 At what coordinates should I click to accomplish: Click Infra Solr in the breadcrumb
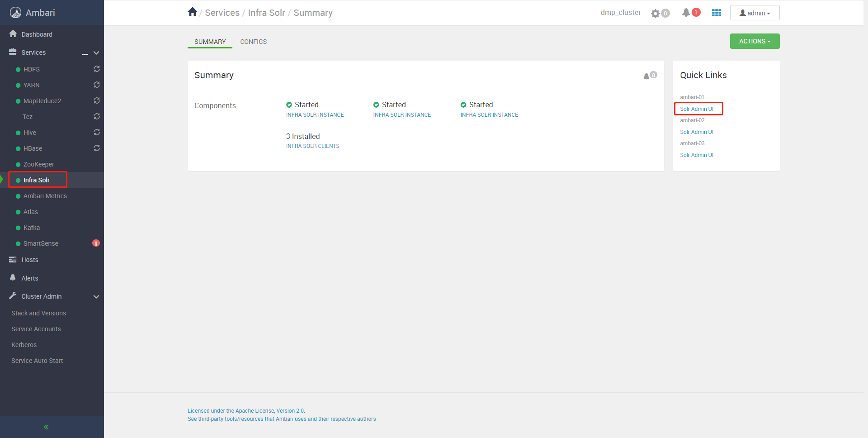(266, 13)
